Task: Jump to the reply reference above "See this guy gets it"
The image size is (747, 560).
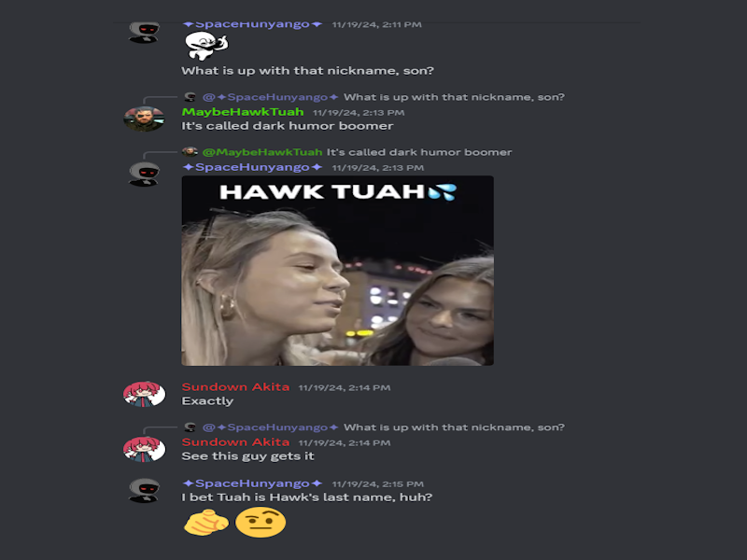Action: click(384, 427)
